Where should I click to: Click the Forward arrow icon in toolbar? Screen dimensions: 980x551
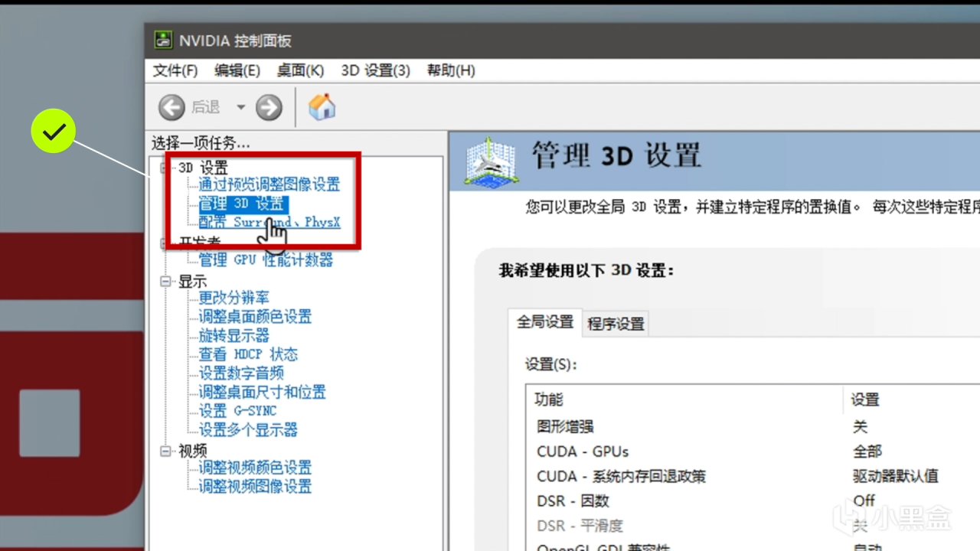click(x=269, y=107)
